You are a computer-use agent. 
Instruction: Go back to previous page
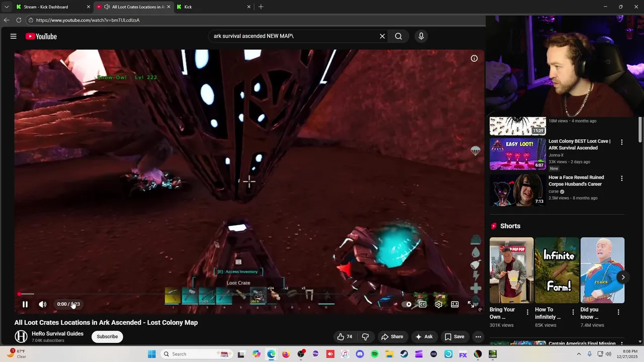click(7, 20)
